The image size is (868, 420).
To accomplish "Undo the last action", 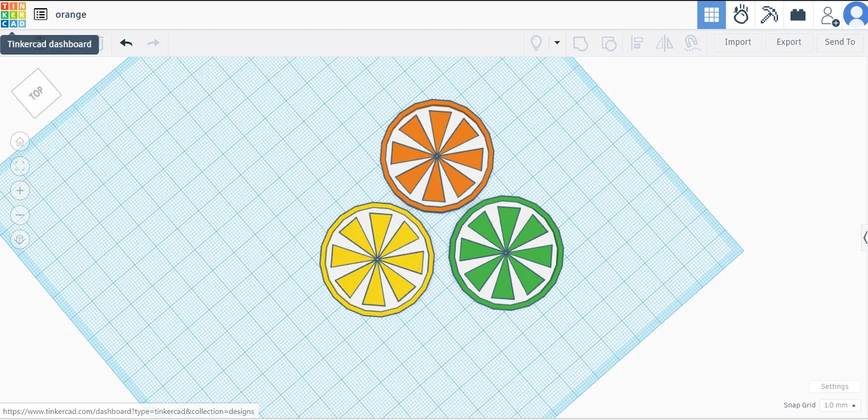I will 126,43.
